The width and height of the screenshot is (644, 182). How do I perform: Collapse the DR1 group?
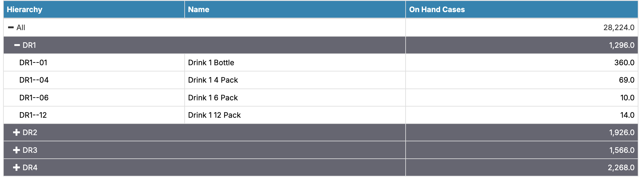pos(17,45)
